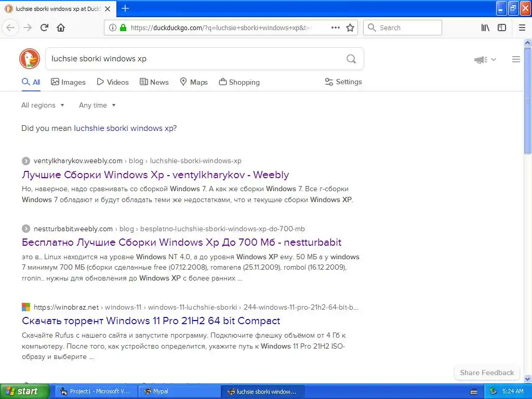Click the vertical scrollbar thumb
The image size is (532, 399).
527,100
